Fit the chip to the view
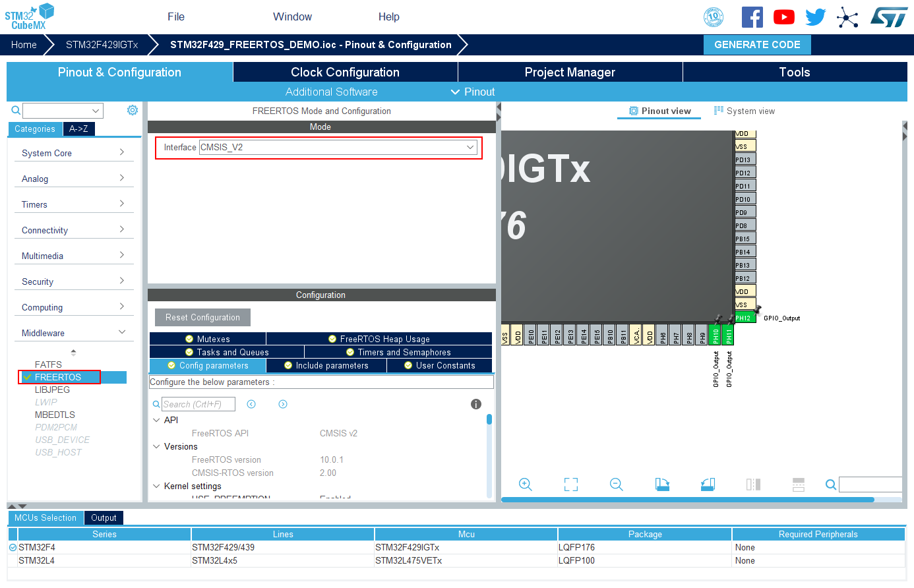914x588 pixels. (x=571, y=485)
